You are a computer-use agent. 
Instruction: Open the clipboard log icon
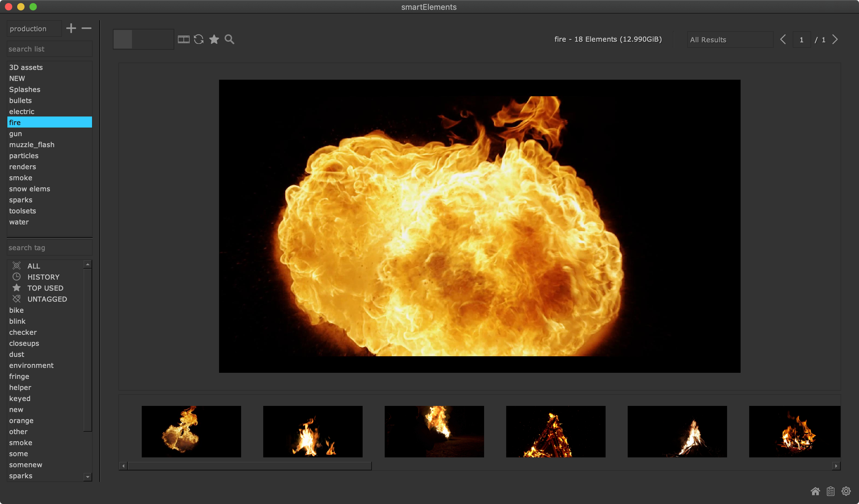pyautogui.click(x=830, y=491)
